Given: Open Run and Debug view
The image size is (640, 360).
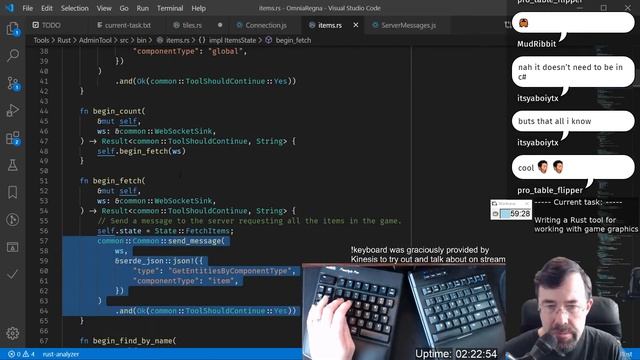Looking at the screenshot, I should tap(13, 110).
